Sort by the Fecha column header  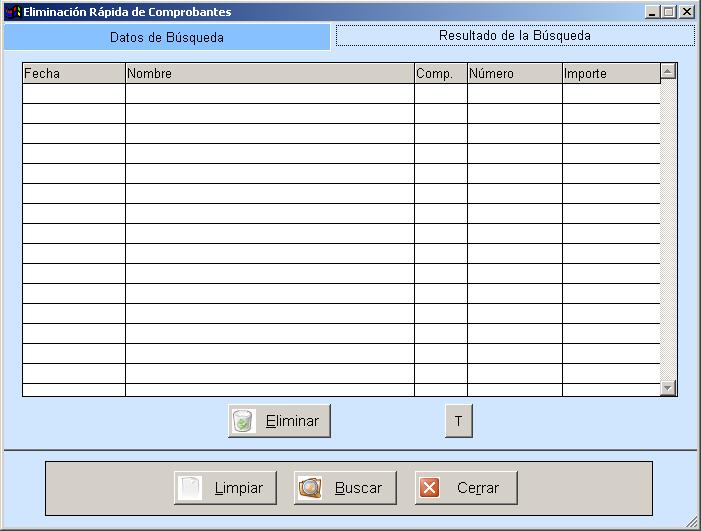point(73,73)
